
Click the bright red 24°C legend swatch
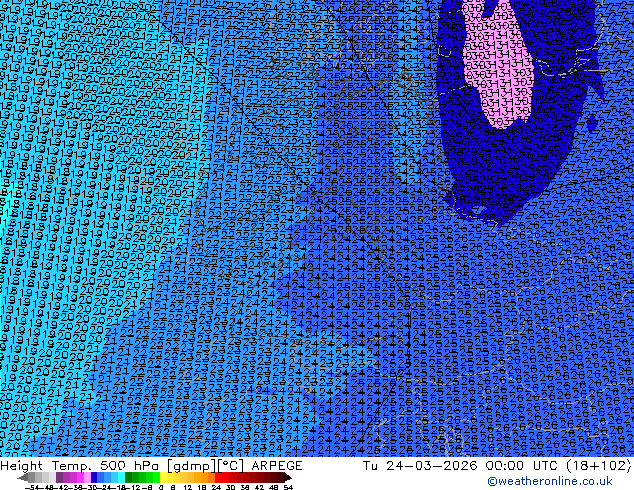point(218,477)
